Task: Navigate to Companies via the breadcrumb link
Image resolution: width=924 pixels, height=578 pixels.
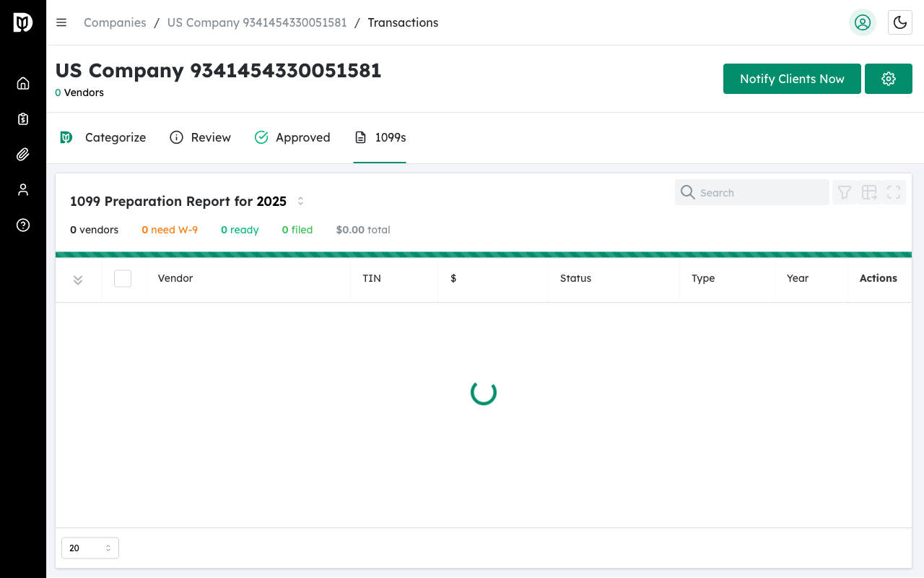Action: point(115,22)
